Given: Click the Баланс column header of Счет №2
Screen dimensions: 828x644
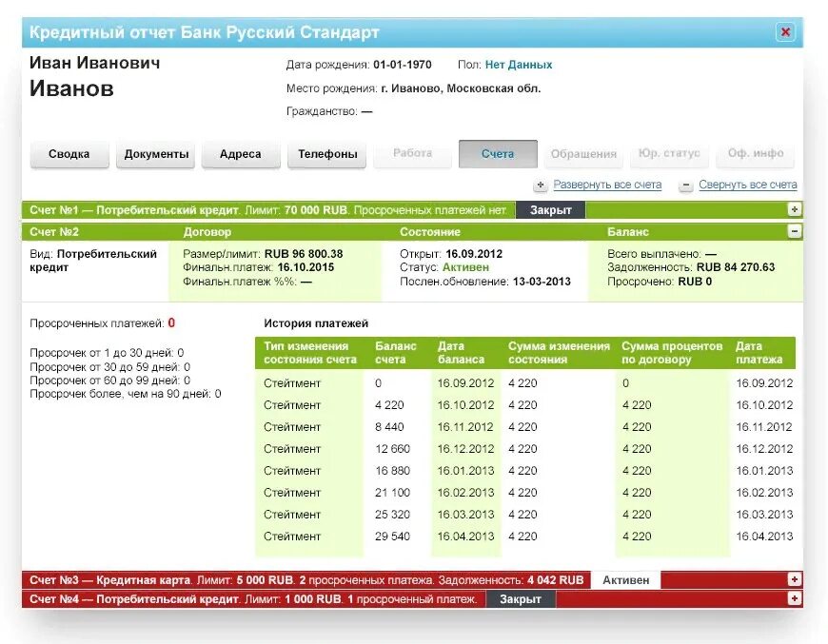Looking at the screenshot, I should point(628,232).
